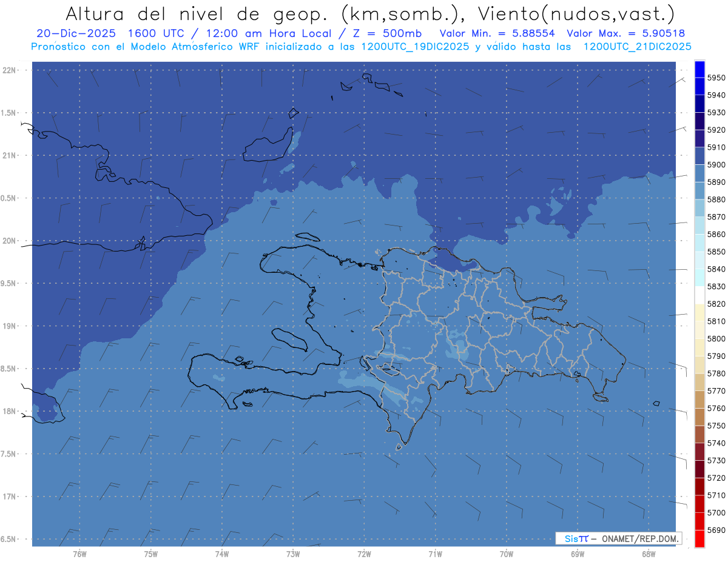Click the '5760' colorbar value
The image size is (728, 562).
pos(716,408)
